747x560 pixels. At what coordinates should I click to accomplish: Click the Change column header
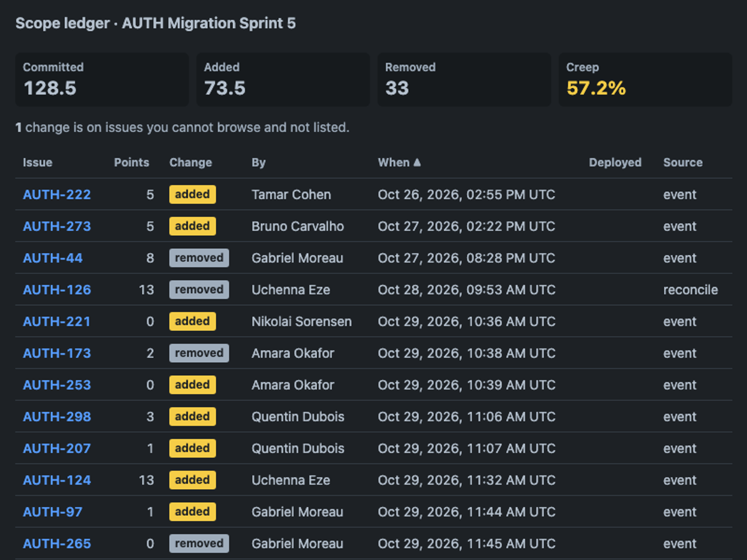pyautogui.click(x=190, y=162)
